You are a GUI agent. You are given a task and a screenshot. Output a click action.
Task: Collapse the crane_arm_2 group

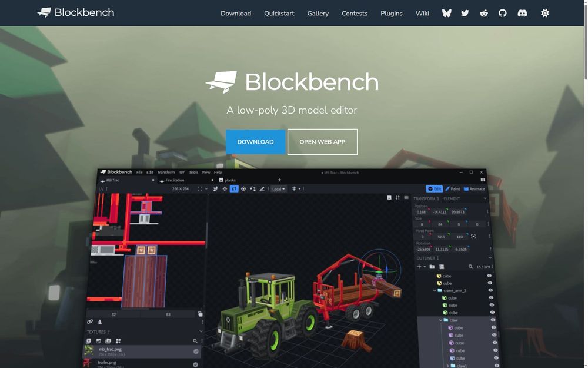click(x=435, y=291)
